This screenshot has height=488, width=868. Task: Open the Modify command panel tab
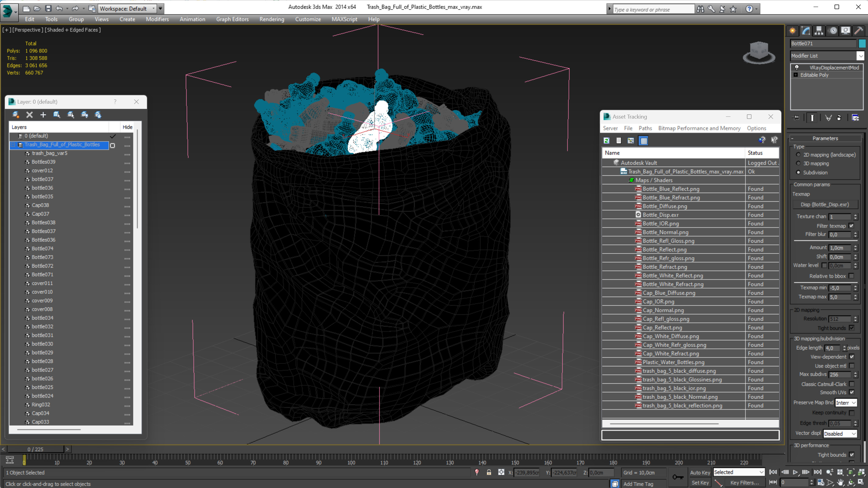point(806,31)
